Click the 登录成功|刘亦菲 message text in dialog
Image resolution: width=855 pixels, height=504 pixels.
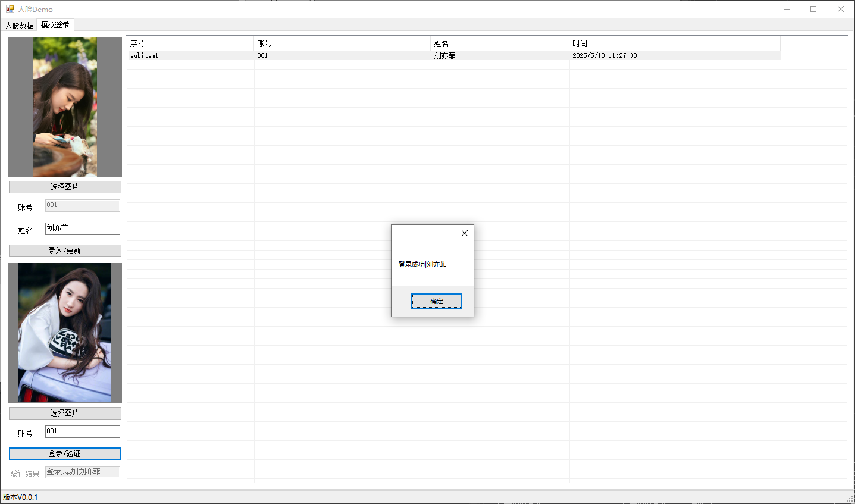click(422, 264)
